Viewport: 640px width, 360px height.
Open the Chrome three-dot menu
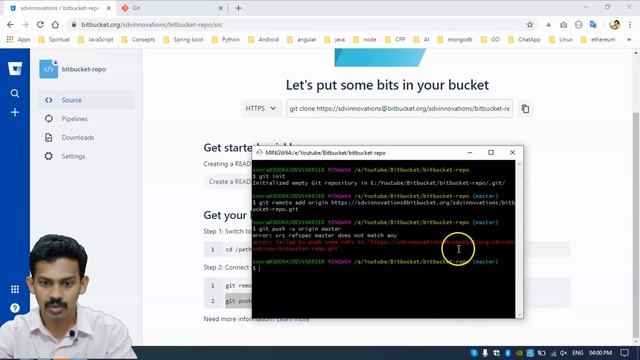tap(630, 25)
